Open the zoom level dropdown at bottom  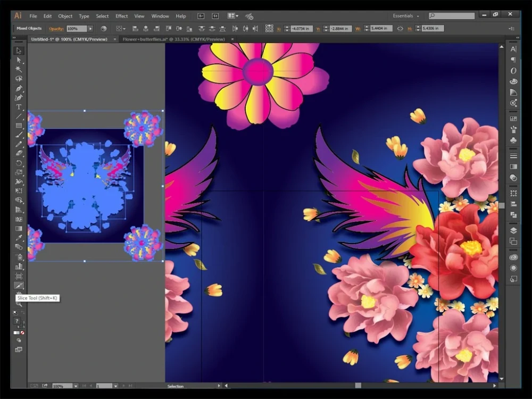[x=76, y=386]
